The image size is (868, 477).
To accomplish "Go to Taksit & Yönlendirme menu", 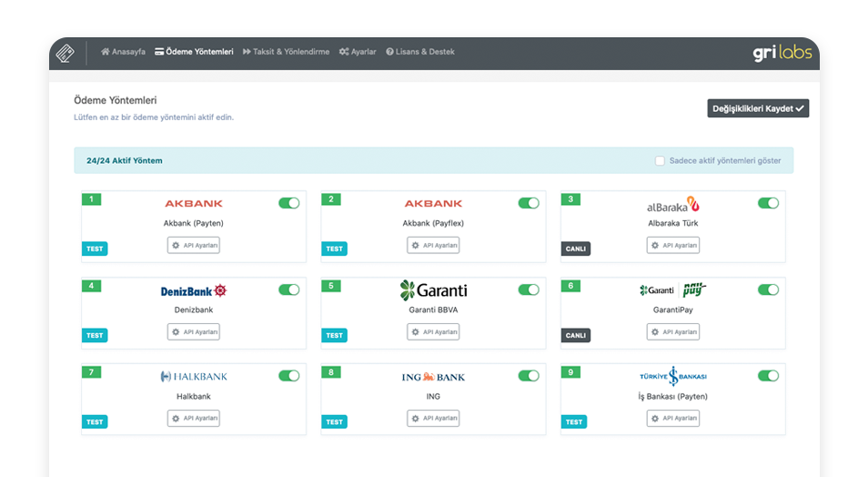I will (x=286, y=52).
